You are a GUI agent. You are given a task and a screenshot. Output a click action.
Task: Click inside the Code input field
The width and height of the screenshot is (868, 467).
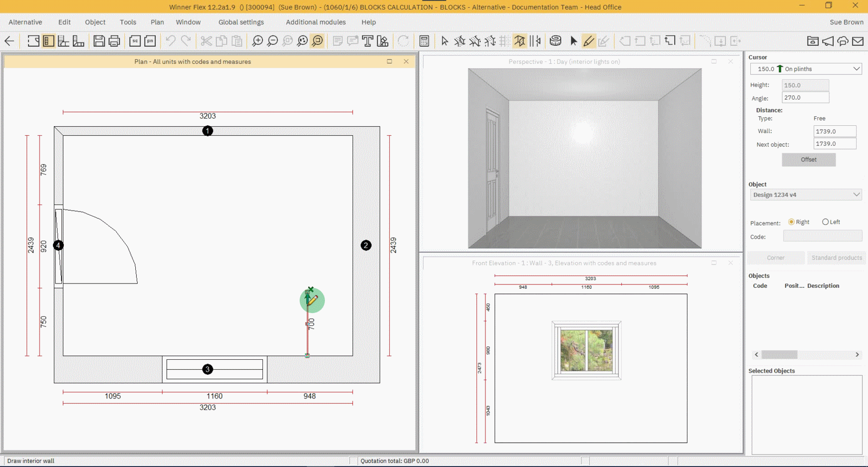click(x=822, y=236)
